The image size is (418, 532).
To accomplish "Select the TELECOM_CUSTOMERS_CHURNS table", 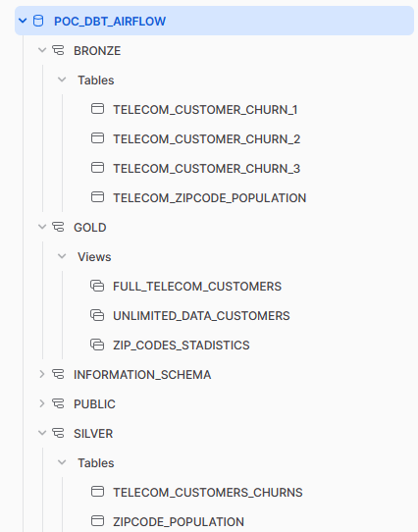I will (208, 493).
